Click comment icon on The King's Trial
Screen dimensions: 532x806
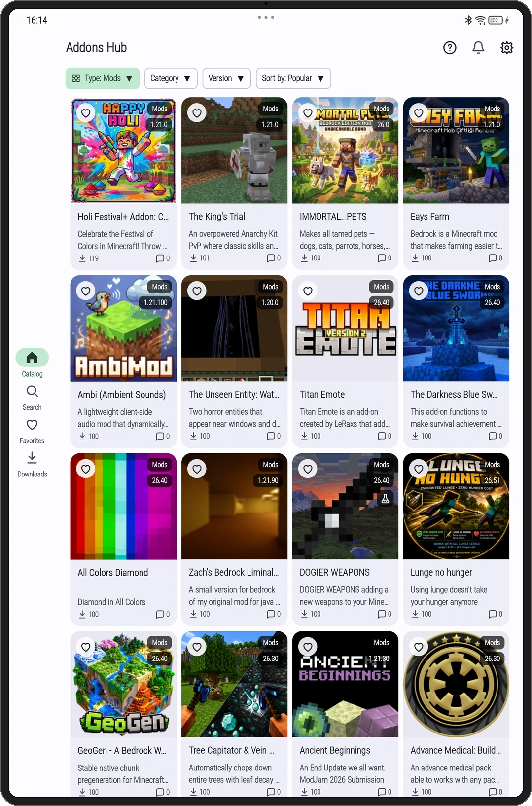coord(271,258)
